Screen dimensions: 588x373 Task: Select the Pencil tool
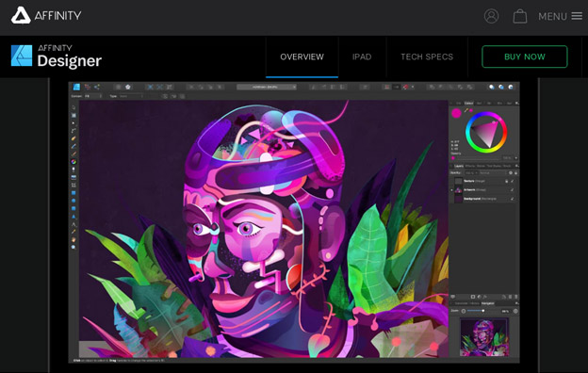[73, 146]
